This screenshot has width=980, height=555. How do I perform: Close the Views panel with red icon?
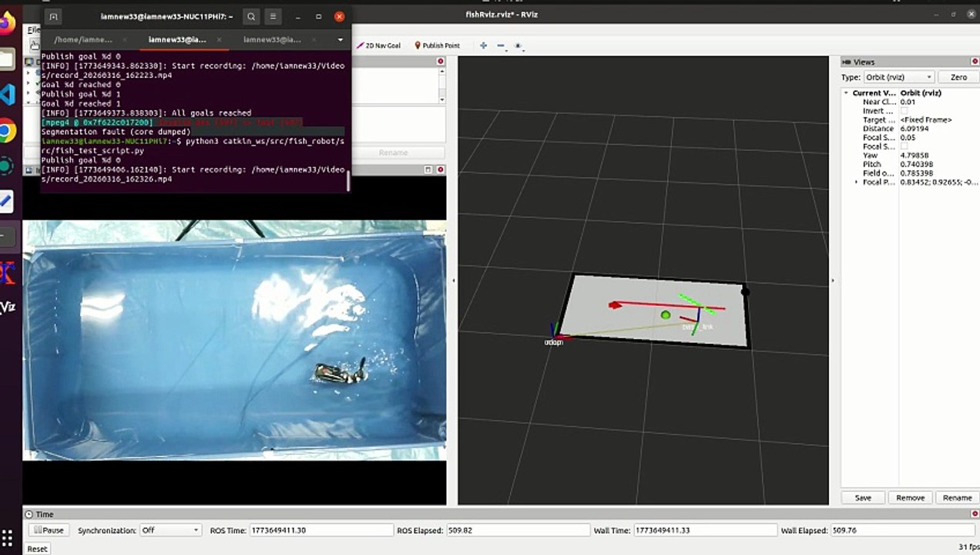click(973, 62)
